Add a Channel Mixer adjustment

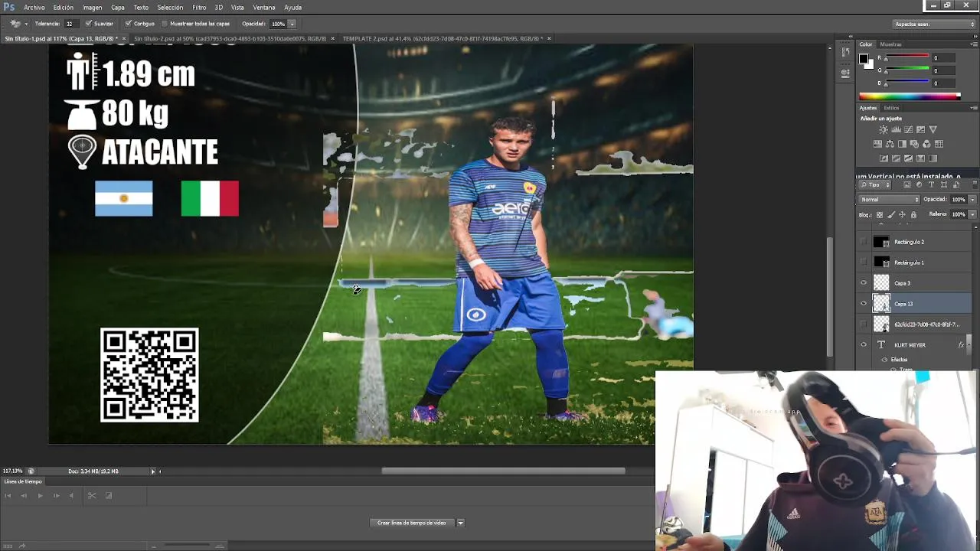926,144
